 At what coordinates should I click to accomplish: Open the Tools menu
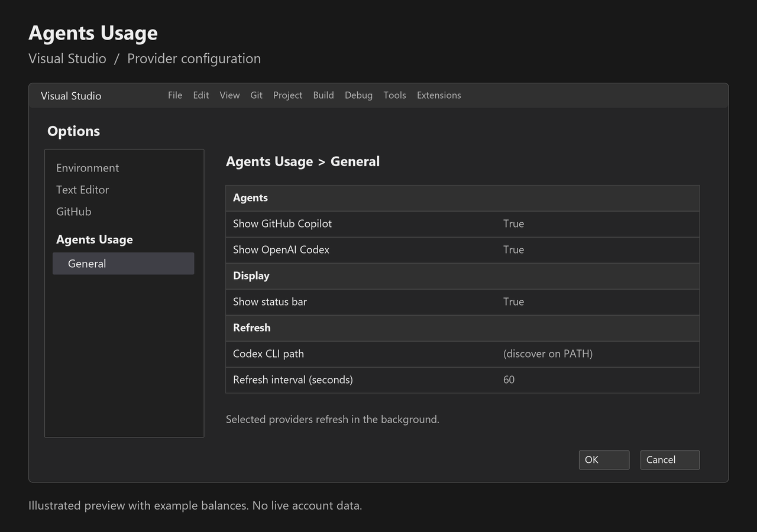[x=394, y=95]
